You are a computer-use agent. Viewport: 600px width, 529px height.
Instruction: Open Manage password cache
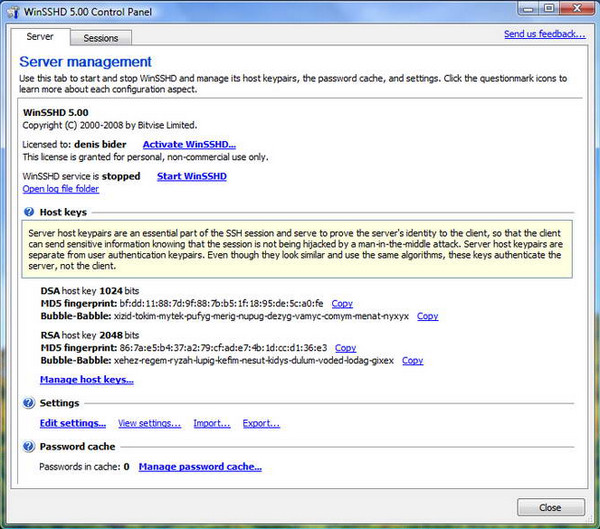(200, 467)
